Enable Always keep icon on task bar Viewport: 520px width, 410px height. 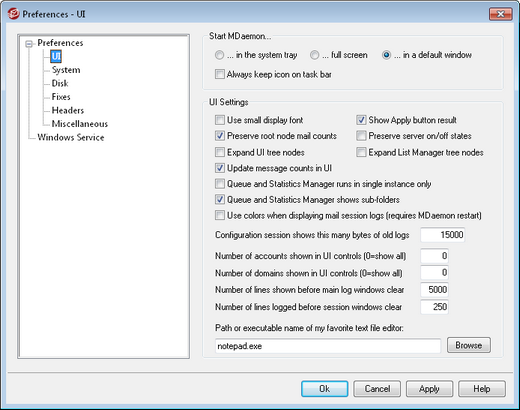point(220,74)
